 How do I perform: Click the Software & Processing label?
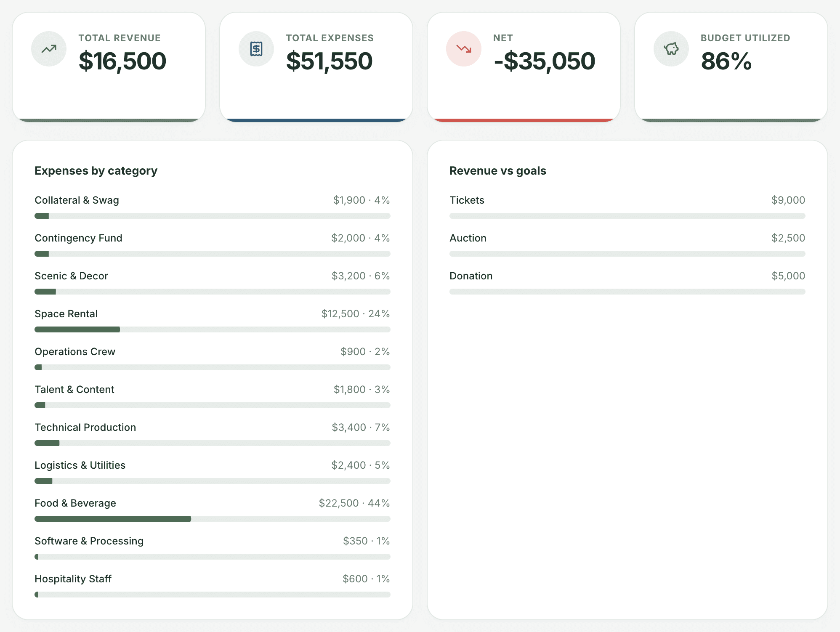(x=89, y=541)
